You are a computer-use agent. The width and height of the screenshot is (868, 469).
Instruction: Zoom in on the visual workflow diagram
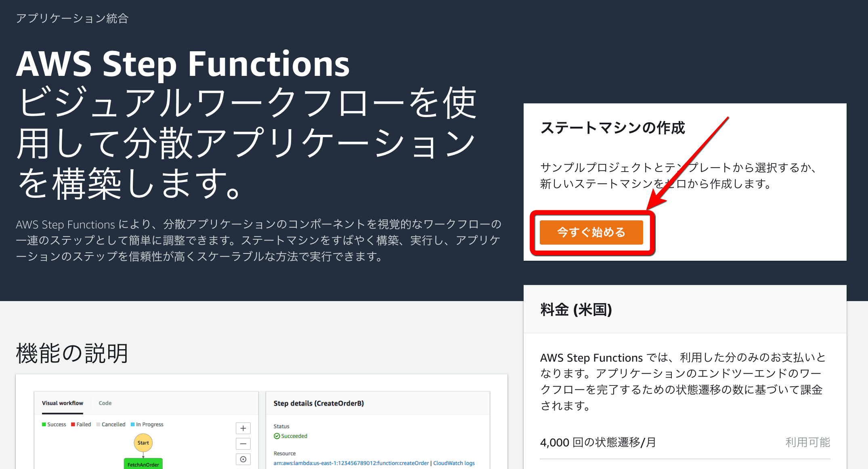tap(243, 428)
